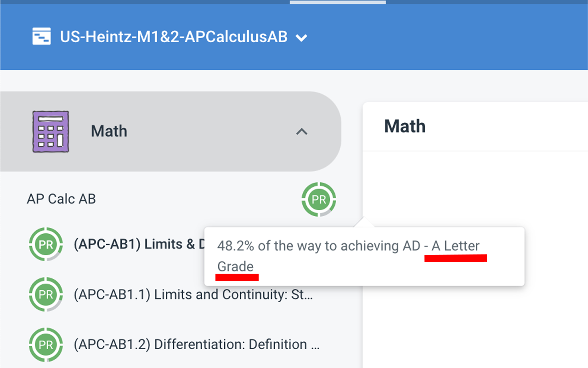Open (APC-AB1.2) Differentiation: Definition item
Viewport: 588px width, 368px height.
click(197, 345)
